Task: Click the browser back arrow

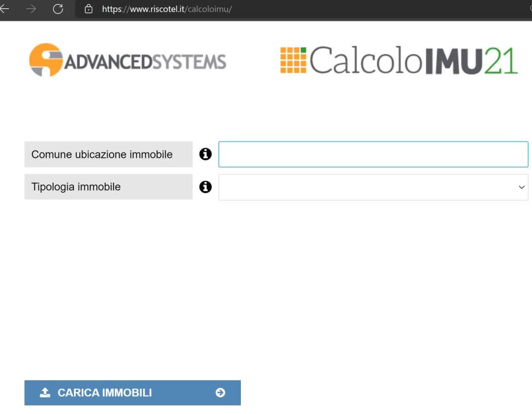Action: [x=5, y=9]
